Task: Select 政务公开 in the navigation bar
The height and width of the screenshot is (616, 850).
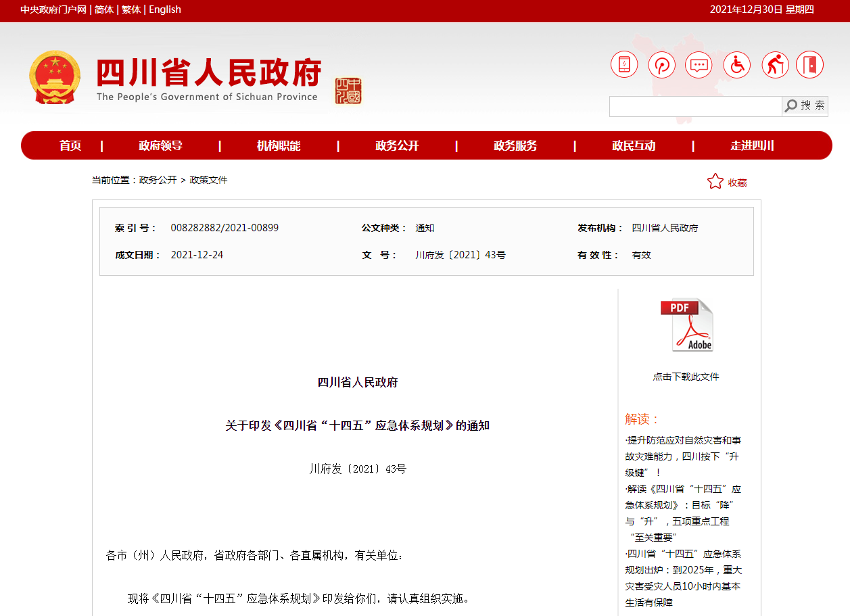Action: pyautogui.click(x=396, y=145)
